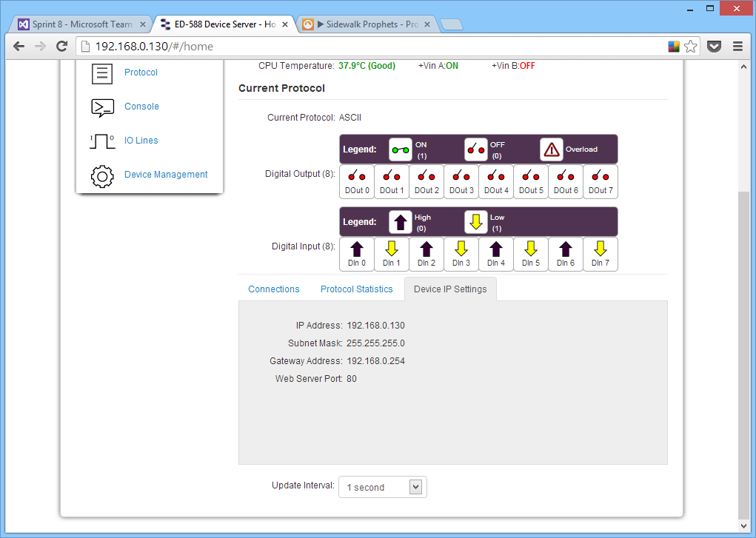Toggle digital output DOut 7 switch
Image resolution: width=756 pixels, height=538 pixels.
(x=600, y=181)
